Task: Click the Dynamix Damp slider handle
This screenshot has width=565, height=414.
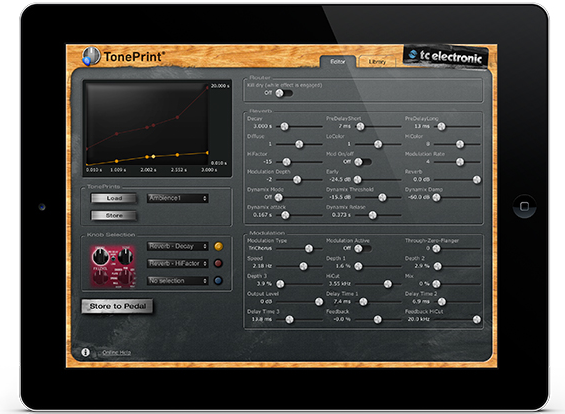Action: coord(436,197)
